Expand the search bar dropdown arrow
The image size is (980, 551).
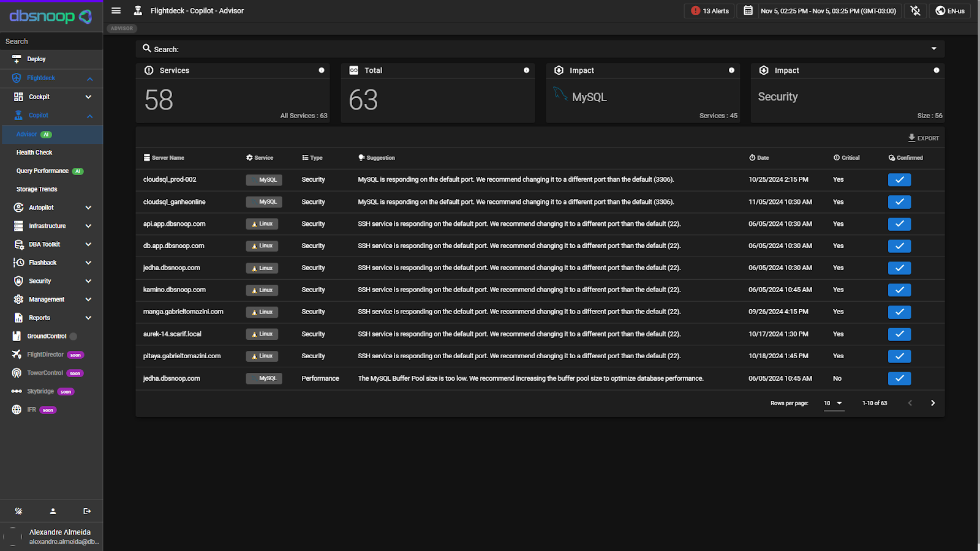(934, 49)
